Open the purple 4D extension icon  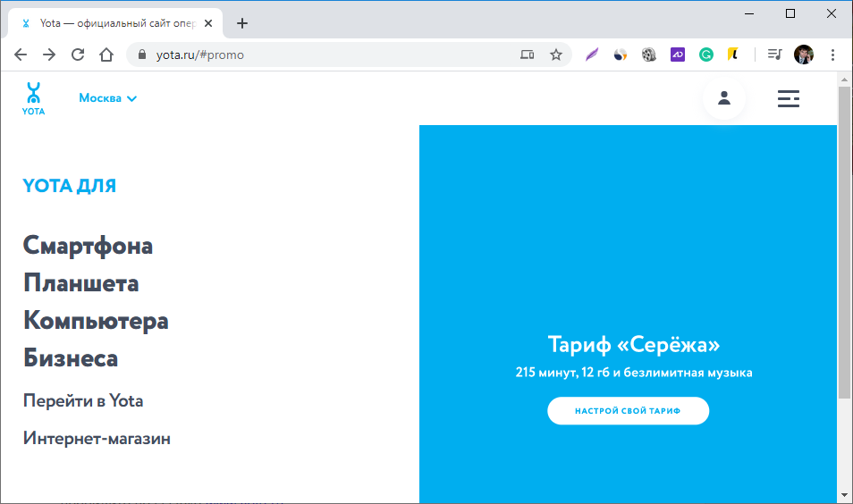[x=677, y=55]
